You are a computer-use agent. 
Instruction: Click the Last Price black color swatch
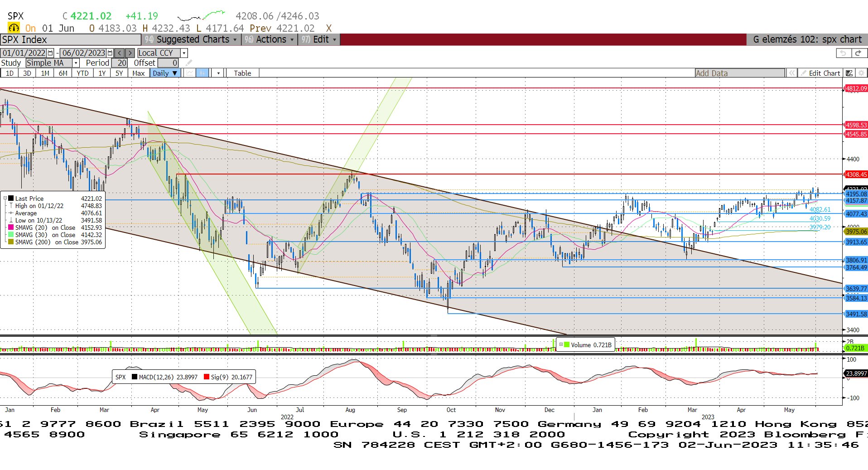click(11, 199)
